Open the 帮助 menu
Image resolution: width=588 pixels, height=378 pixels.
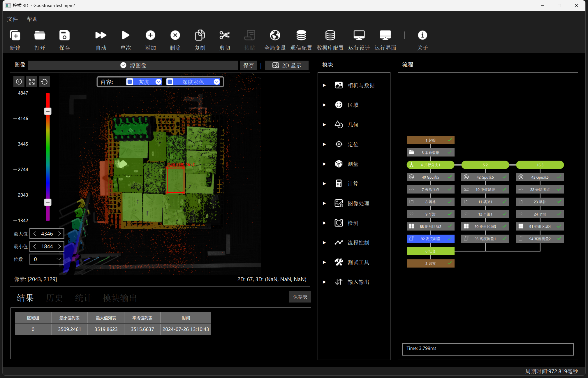tap(32, 19)
